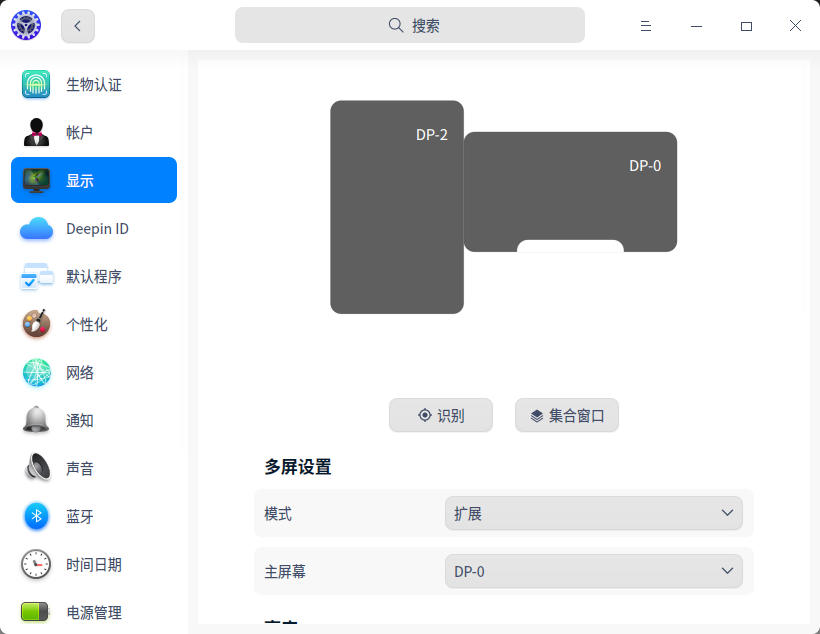Open 通知 settings page
The height and width of the screenshot is (634, 820).
(x=94, y=420)
